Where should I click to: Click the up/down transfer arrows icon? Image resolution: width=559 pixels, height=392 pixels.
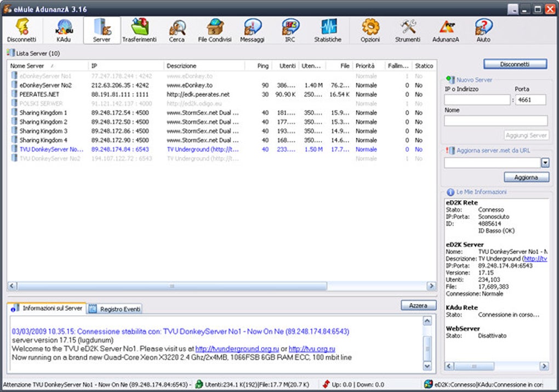point(326,384)
